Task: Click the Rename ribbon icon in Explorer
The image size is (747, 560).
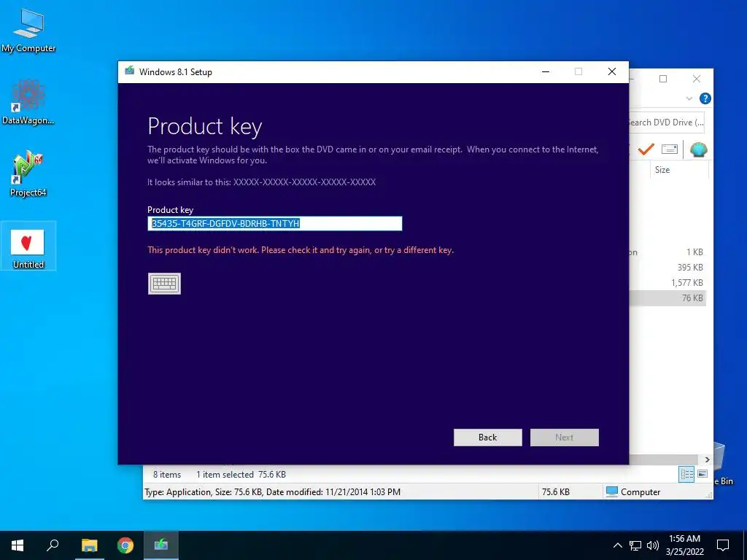Action: (x=670, y=149)
